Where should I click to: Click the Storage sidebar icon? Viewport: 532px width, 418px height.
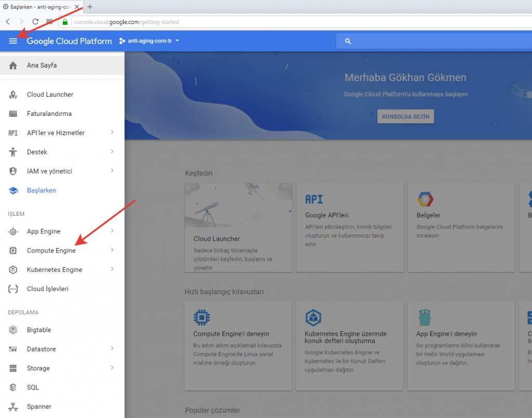point(13,369)
